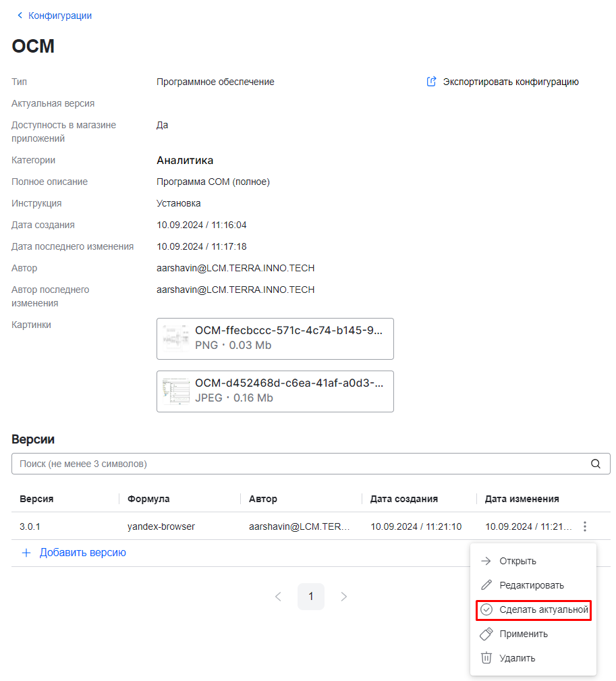Open the three-dot menu for version 3.0.1
Screen dimensions: 616x681
click(585, 526)
